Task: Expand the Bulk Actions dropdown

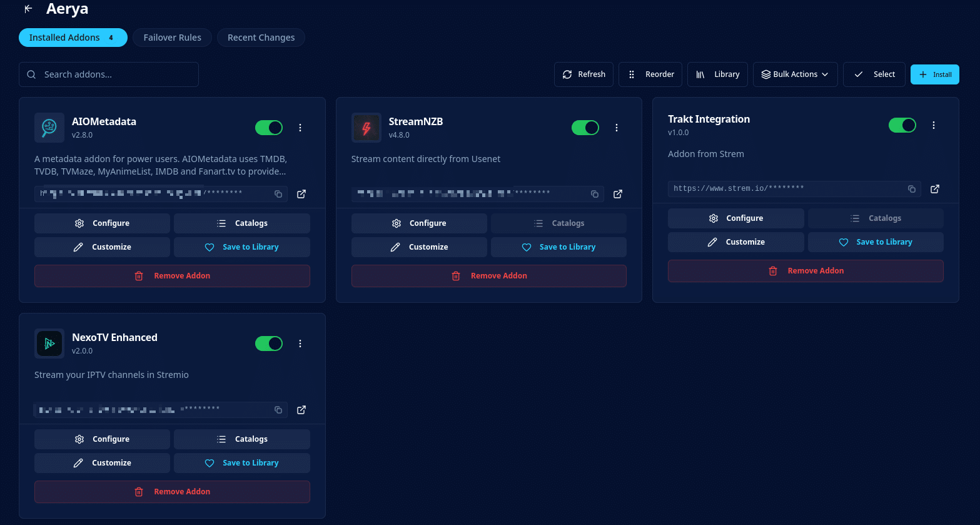Action: click(795, 74)
